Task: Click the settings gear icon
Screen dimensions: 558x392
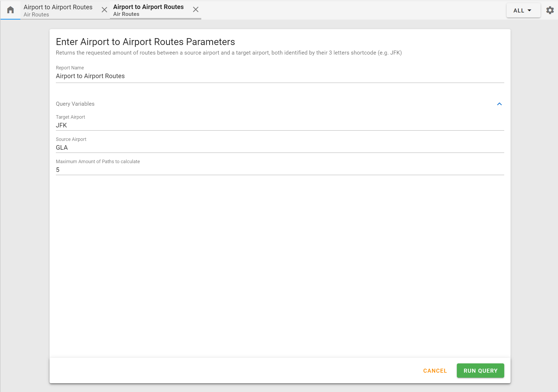Action: pyautogui.click(x=550, y=10)
